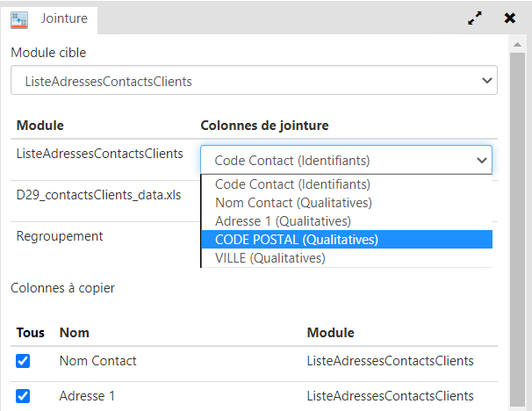This screenshot has height=411, width=532.
Task: Choose VILLE (Qualitatives) from list
Action: pyautogui.click(x=270, y=258)
